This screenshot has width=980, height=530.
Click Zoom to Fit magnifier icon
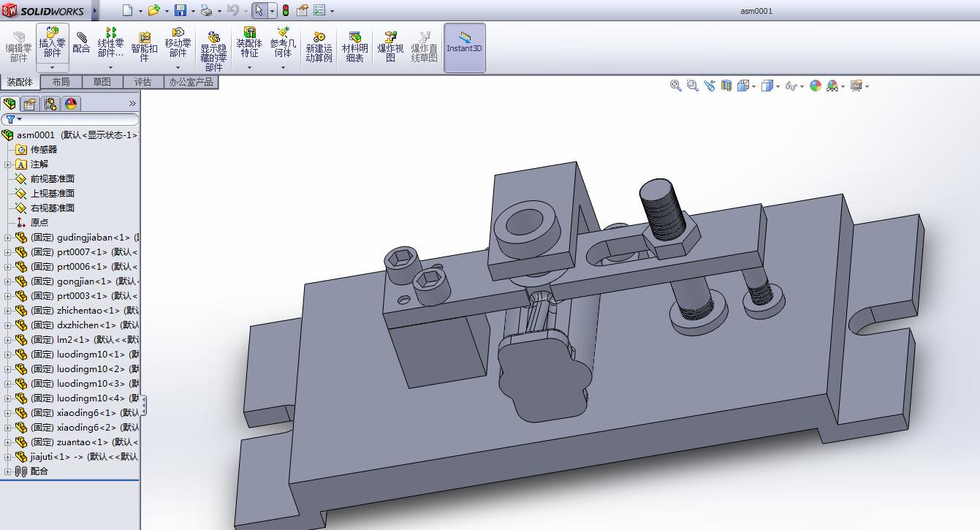tap(676, 86)
